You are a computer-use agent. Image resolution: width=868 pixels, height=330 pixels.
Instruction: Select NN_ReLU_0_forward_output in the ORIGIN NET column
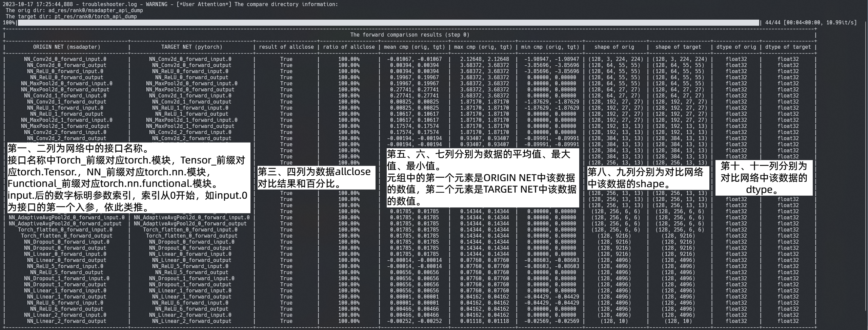[x=67, y=78]
